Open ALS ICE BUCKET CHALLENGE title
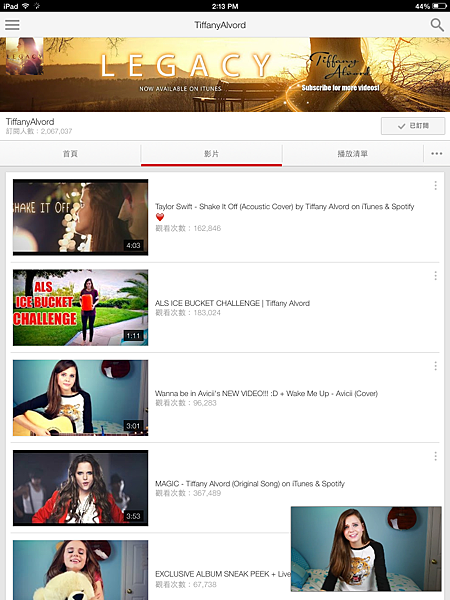Image resolution: width=450 pixels, height=600 pixels. (232, 303)
